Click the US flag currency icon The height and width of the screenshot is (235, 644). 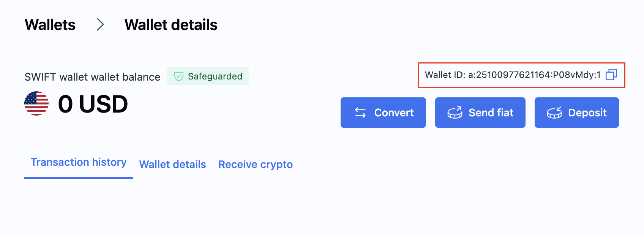pyautogui.click(x=36, y=103)
